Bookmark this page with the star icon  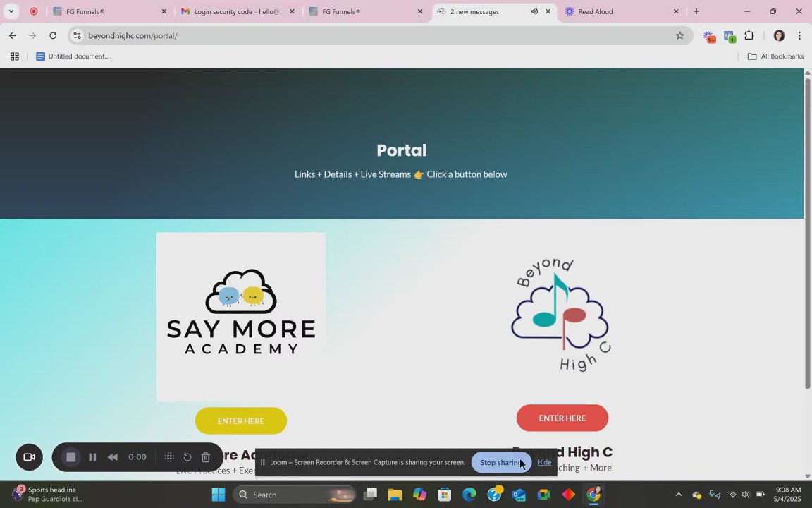click(x=680, y=35)
